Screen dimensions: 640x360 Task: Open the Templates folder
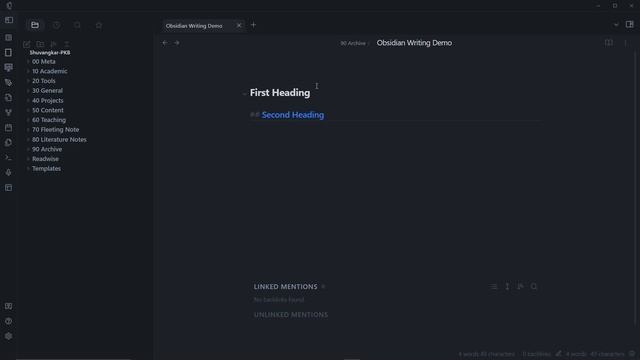[x=46, y=169]
